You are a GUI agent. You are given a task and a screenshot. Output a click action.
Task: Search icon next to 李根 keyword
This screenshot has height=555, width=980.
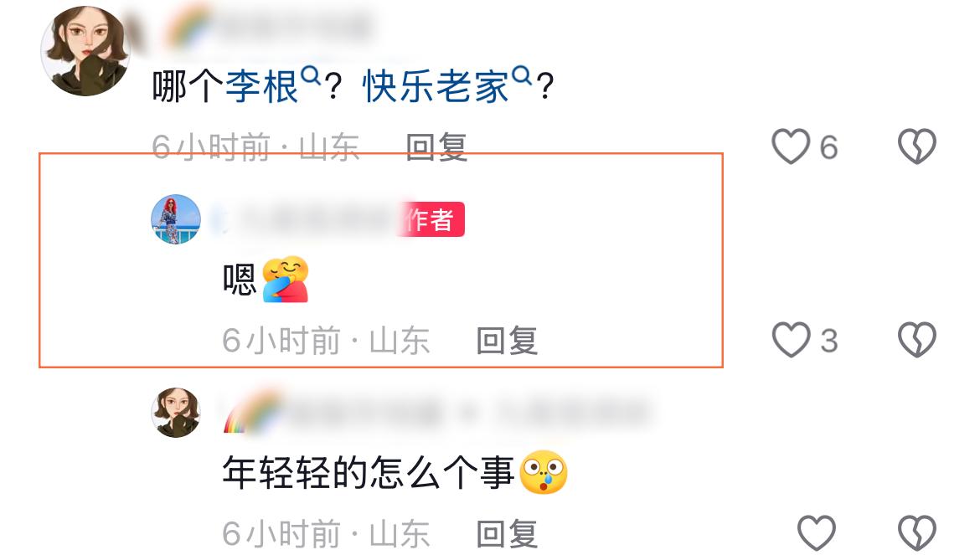[311, 75]
